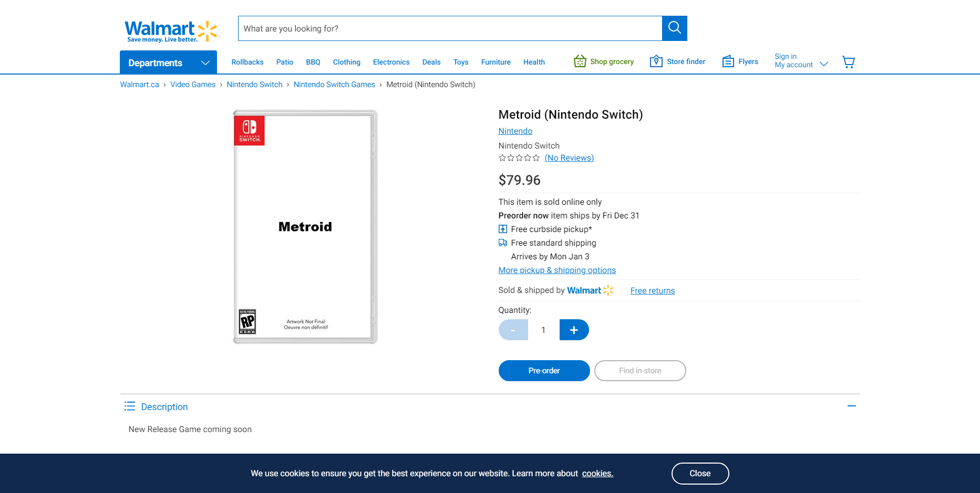Open Patio in navigation
Image resolution: width=980 pixels, height=493 pixels.
[x=285, y=62]
